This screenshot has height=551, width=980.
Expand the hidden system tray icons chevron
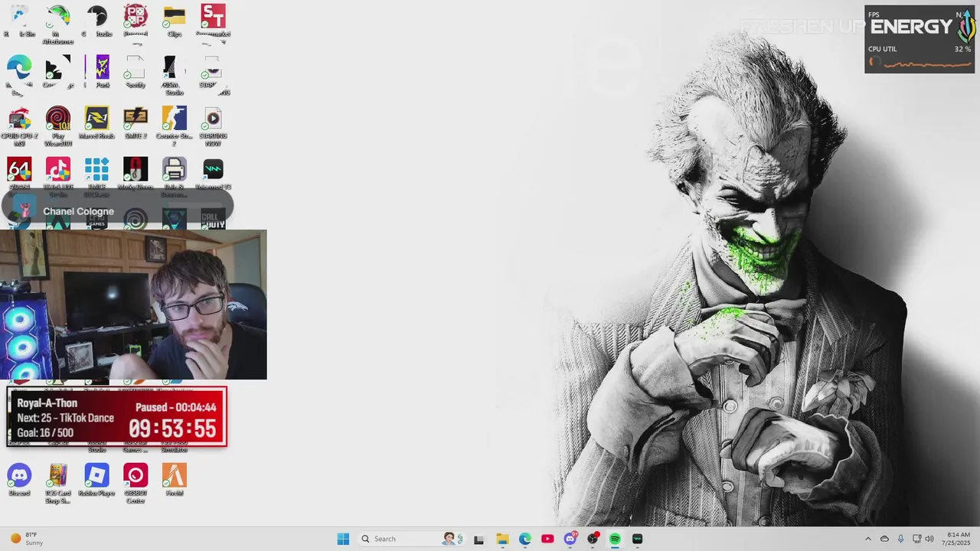point(867,539)
